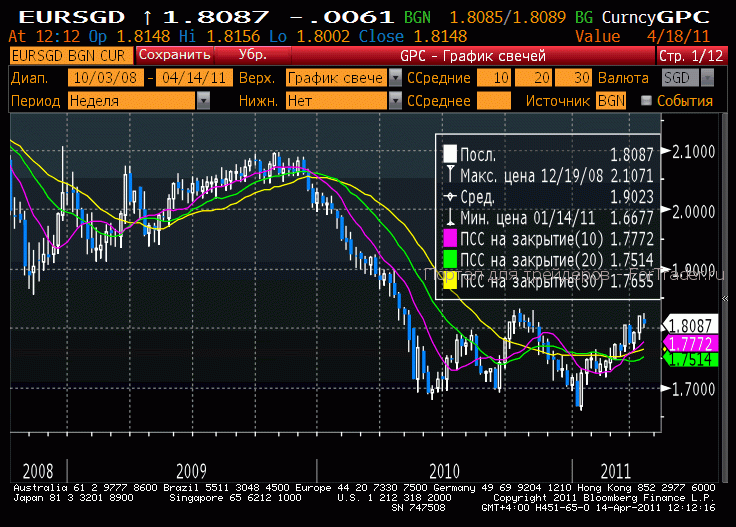Edit the moving average value 20

[x=533, y=78]
